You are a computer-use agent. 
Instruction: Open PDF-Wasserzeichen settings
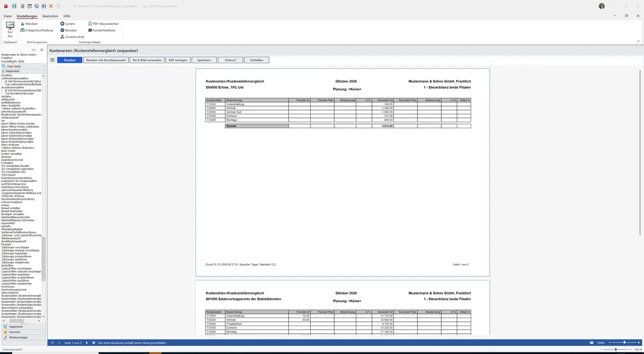[x=103, y=24]
